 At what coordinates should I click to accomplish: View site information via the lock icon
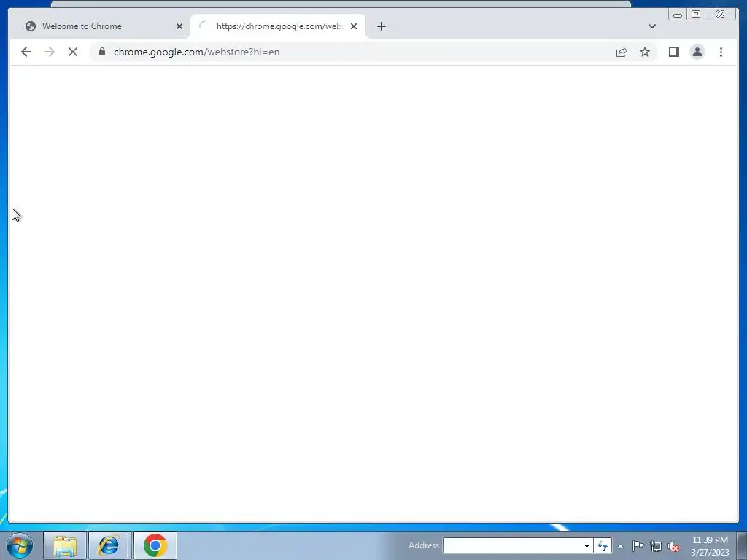101,52
